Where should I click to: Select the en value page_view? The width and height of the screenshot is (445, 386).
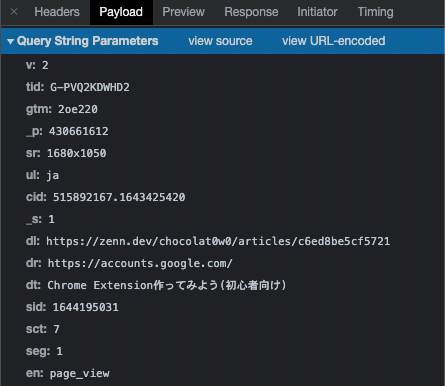point(80,374)
